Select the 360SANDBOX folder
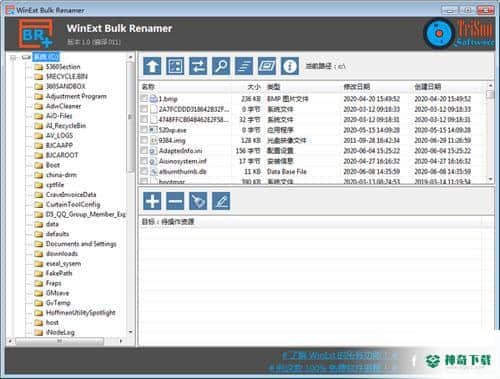500x379 pixels. [65, 86]
